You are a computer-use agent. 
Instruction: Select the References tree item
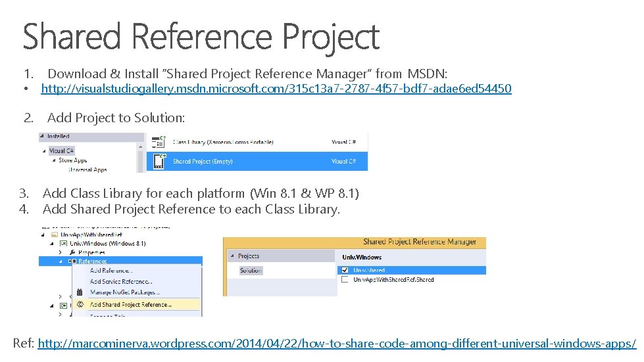(92, 261)
